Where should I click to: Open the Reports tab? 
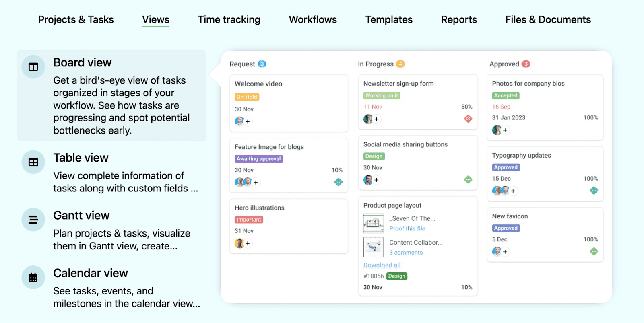click(459, 19)
